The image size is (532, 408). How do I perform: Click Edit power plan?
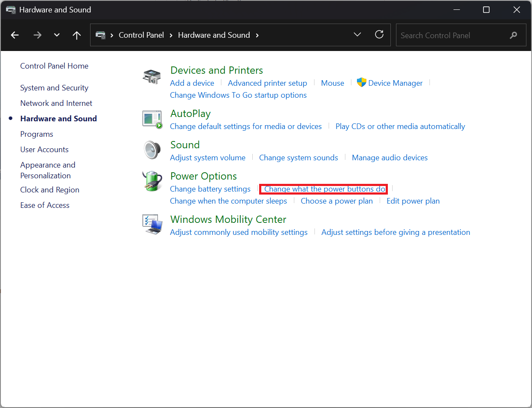413,201
